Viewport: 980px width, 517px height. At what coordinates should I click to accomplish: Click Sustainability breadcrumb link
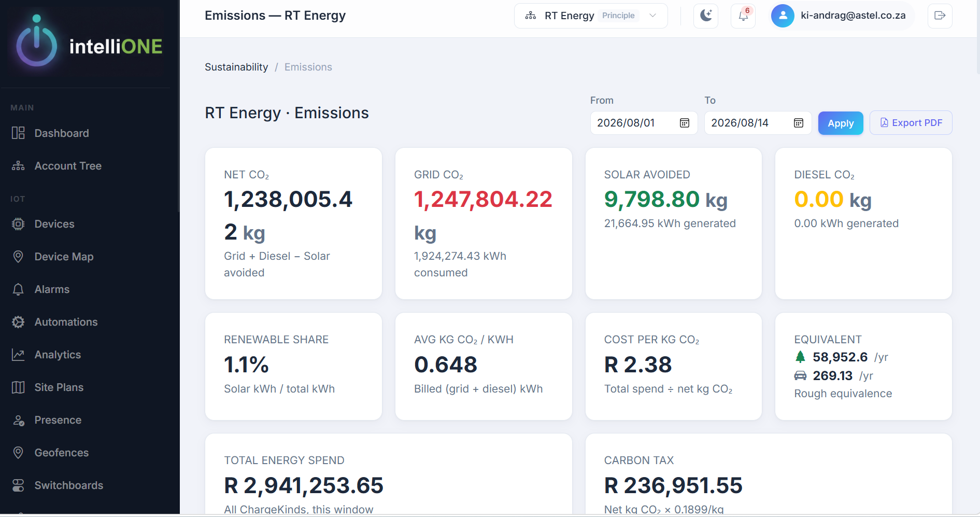point(236,67)
